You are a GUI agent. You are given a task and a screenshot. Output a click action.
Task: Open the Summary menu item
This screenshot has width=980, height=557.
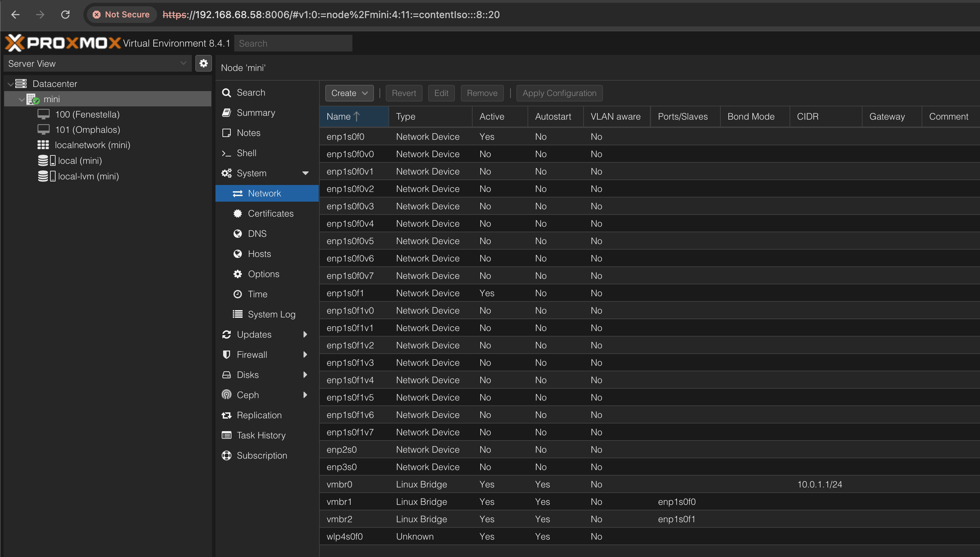click(267, 112)
